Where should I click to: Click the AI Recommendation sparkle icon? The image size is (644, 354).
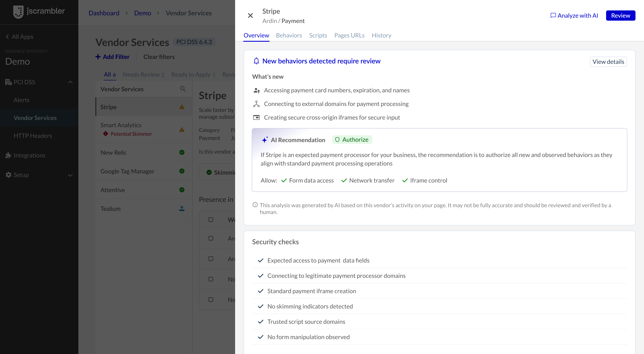(264, 140)
